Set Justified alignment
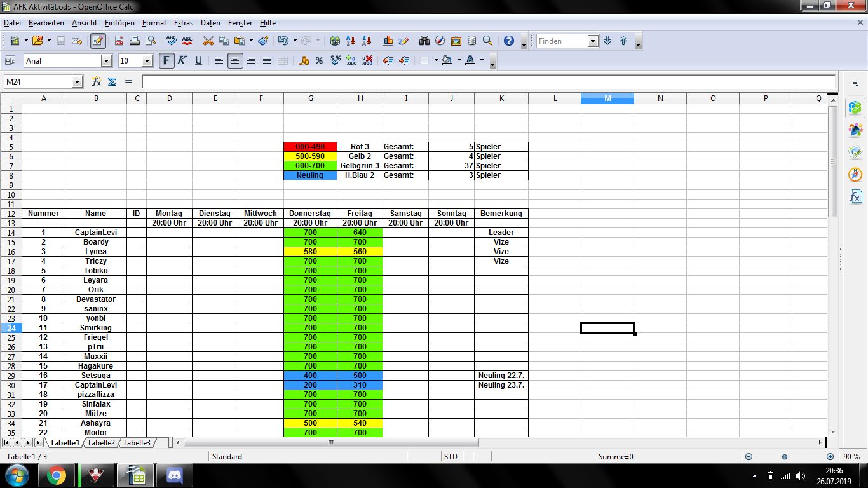The width and height of the screenshot is (868, 488). coord(267,60)
